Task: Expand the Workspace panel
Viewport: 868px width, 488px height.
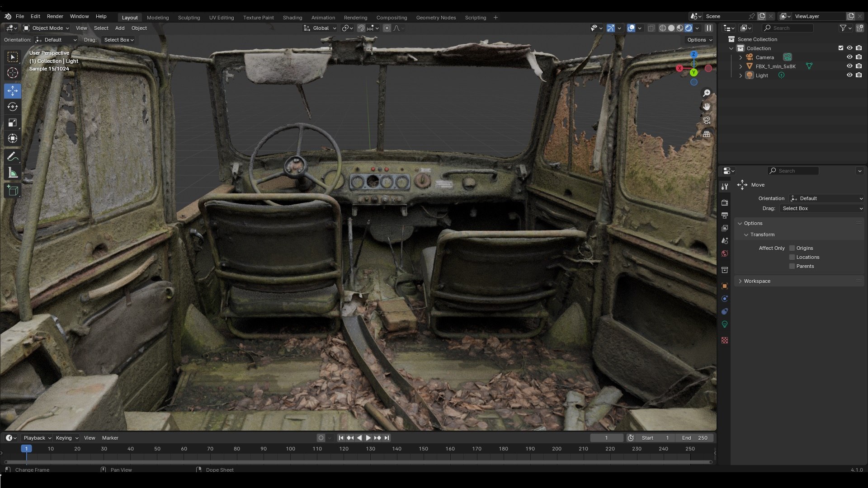Action: coord(799,281)
